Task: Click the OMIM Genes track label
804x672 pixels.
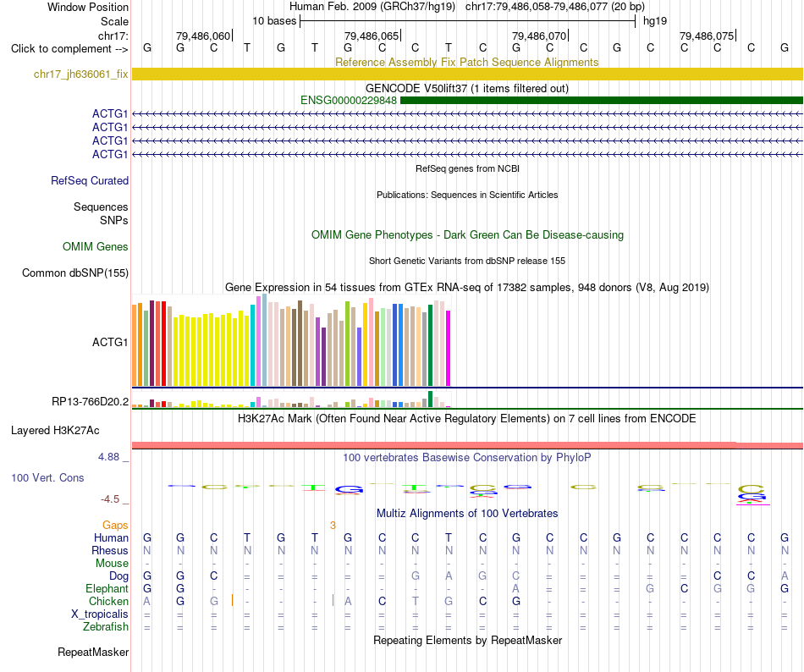Action: [x=96, y=246]
